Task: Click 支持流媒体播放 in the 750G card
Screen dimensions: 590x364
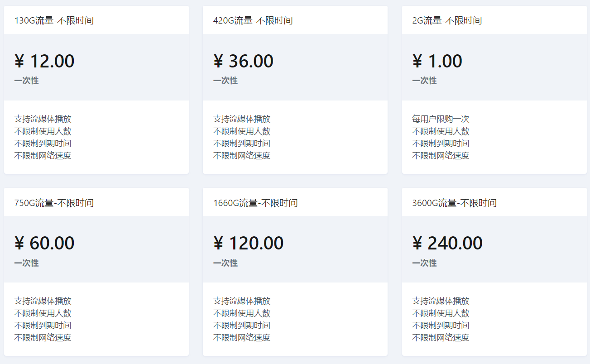Action: (x=43, y=301)
